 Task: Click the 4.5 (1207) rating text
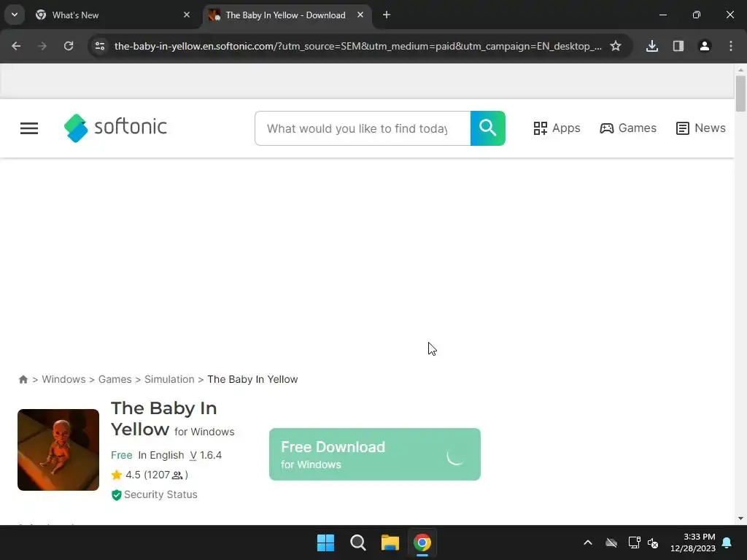[x=156, y=475]
